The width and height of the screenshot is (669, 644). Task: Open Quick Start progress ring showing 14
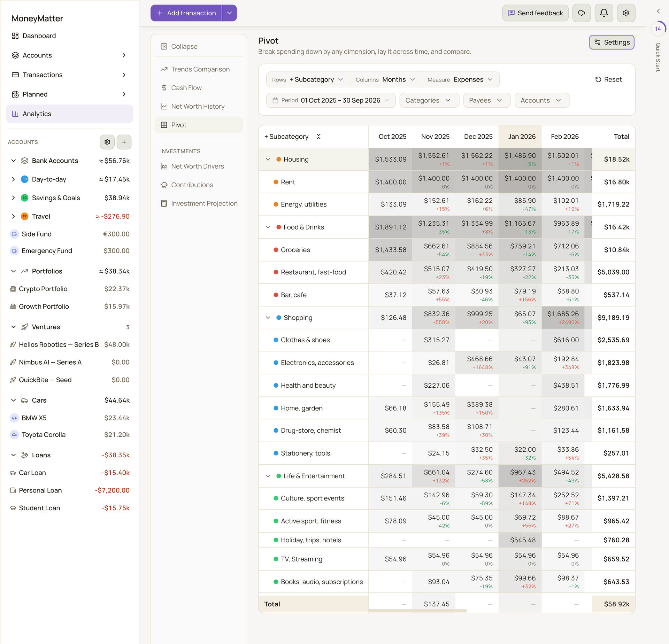pos(658,29)
